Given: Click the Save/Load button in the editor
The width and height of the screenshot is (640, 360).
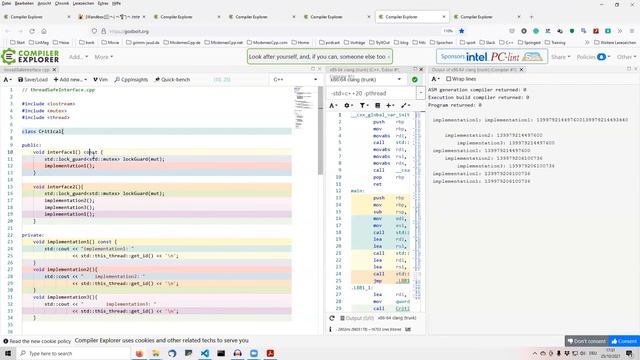Looking at the screenshot, I should click(33, 80).
